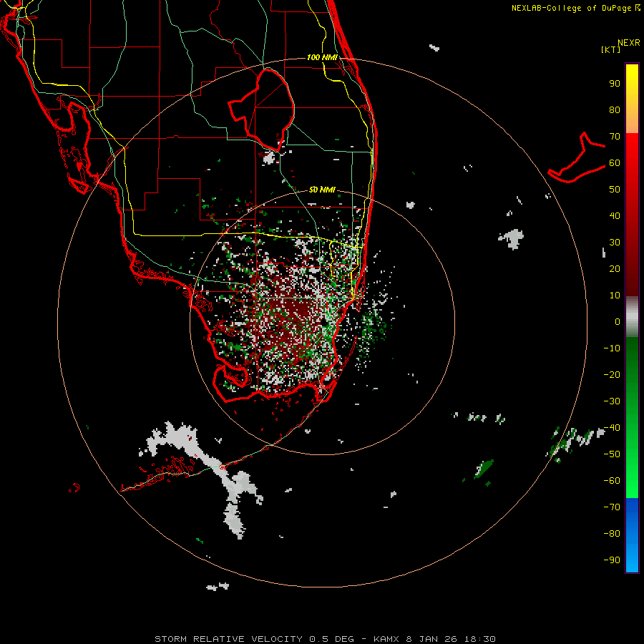
Task: Click the -80 value on velocity scale
Action: [x=612, y=534]
